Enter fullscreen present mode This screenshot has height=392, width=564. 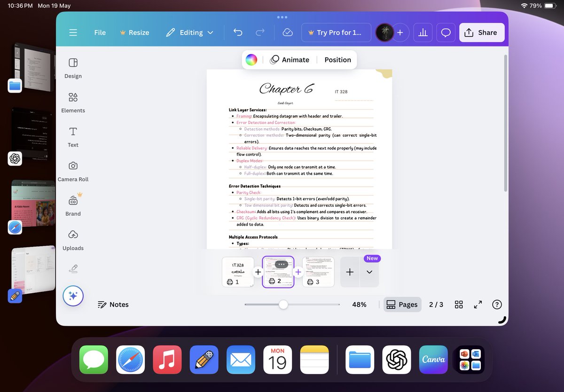pyautogui.click(x=478, y=305)
